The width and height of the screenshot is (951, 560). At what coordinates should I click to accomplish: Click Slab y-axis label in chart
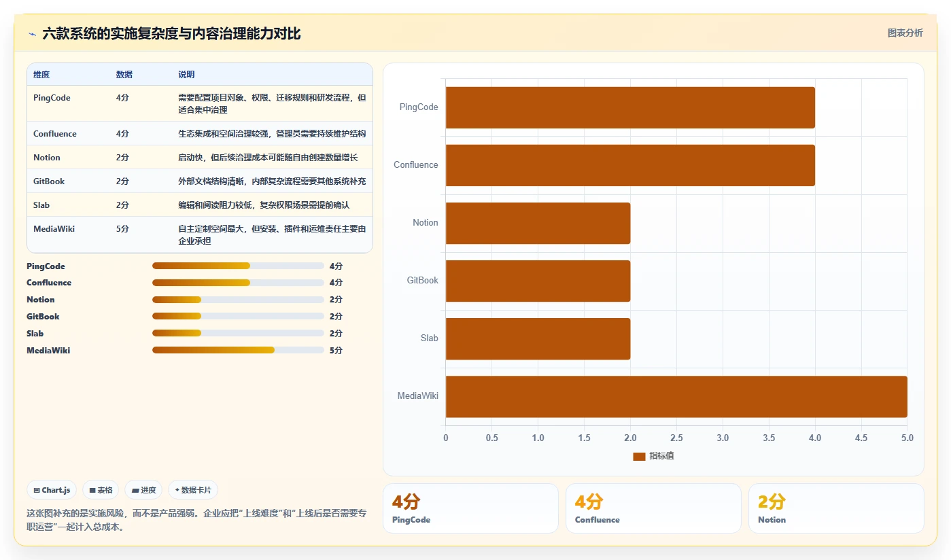click(430, 338)
